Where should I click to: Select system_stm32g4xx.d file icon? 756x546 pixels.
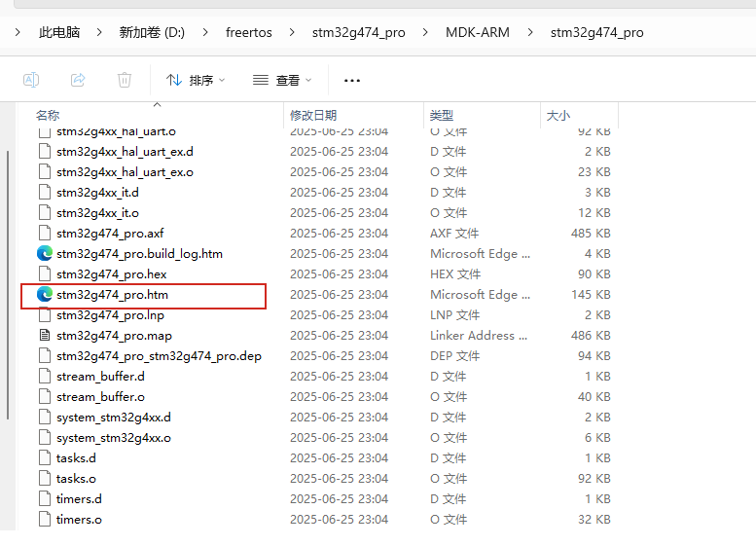coord(45,417)
